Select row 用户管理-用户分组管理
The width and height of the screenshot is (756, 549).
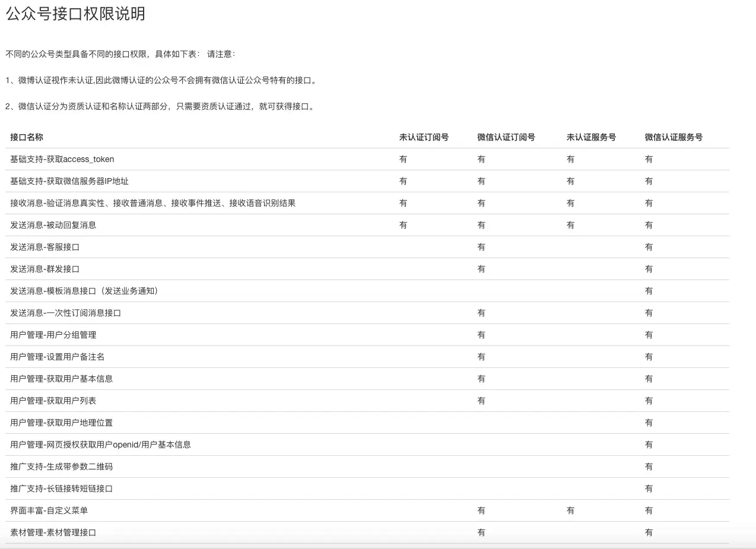(367, 335)
